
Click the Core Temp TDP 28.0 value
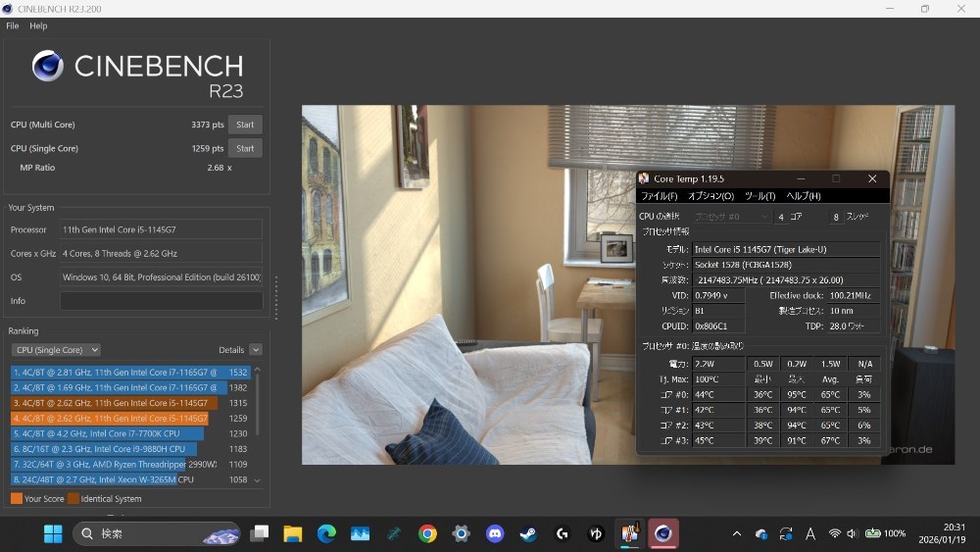tap(854, 326)
